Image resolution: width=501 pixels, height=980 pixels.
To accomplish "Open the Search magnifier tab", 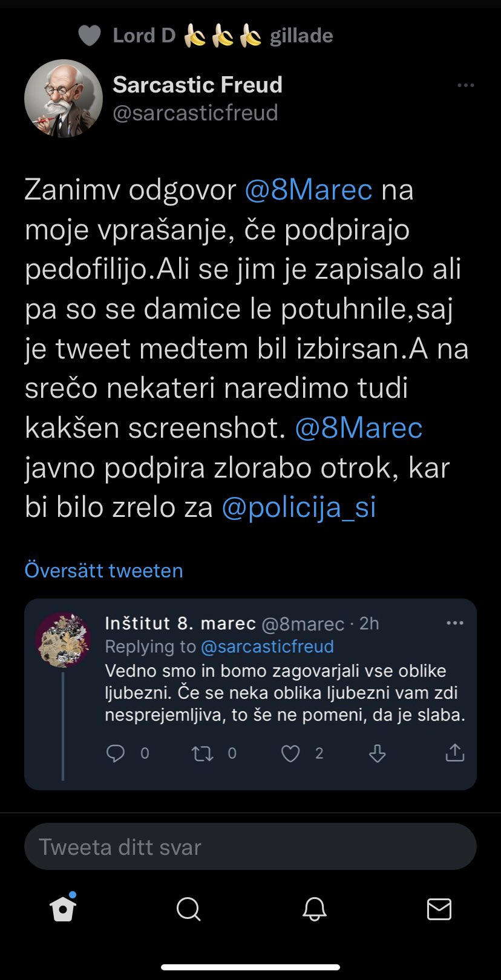I will click(188, 909).
